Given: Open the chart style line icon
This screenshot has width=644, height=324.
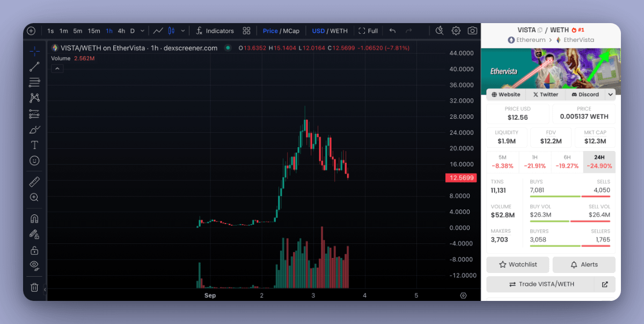Looking at the screenshot, I should [158, 31].
